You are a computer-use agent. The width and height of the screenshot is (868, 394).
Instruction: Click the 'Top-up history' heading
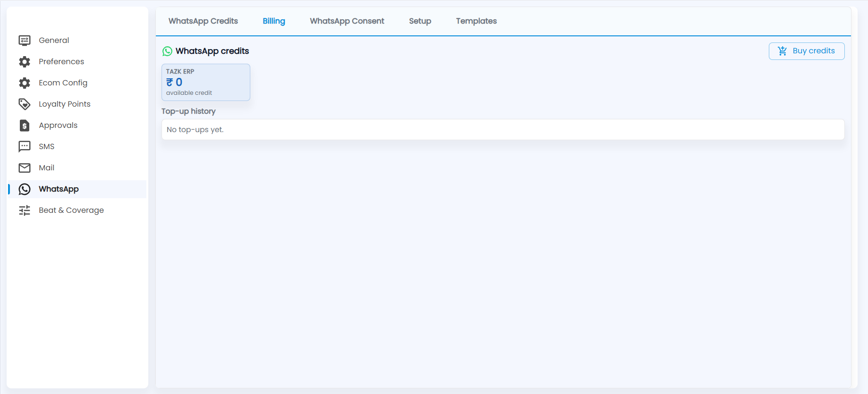click(188, 111)
